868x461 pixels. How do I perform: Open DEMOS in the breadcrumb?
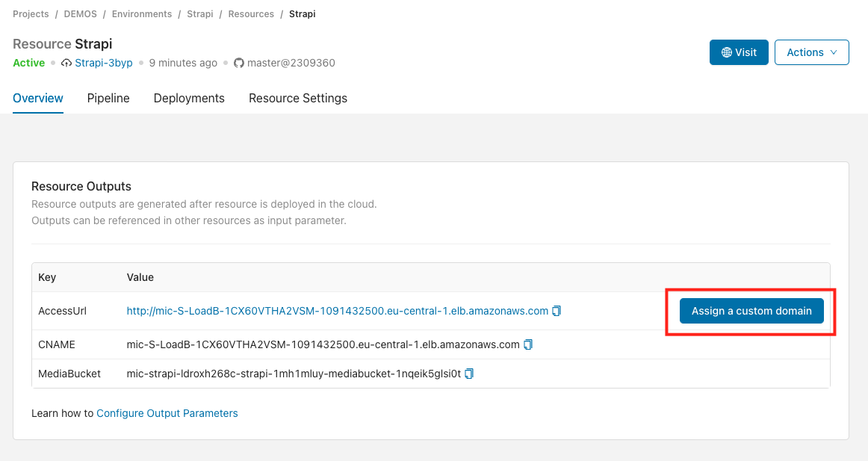[x=80, y=14]
